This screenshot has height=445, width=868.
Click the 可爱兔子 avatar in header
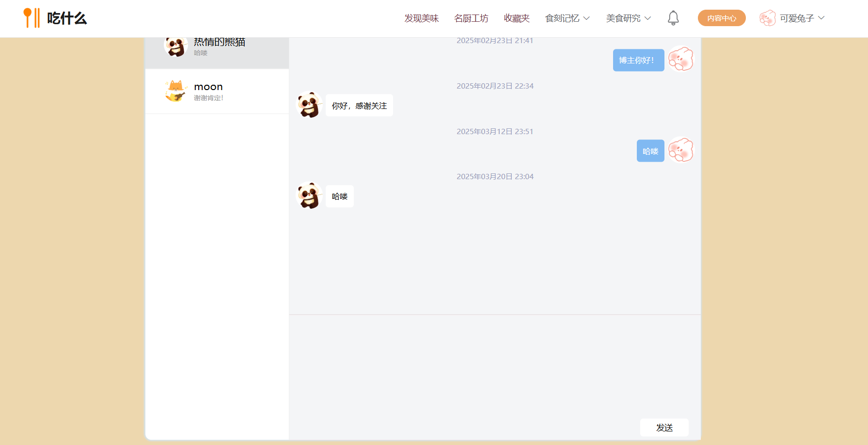pyautogui.click(x=768, y=18)
